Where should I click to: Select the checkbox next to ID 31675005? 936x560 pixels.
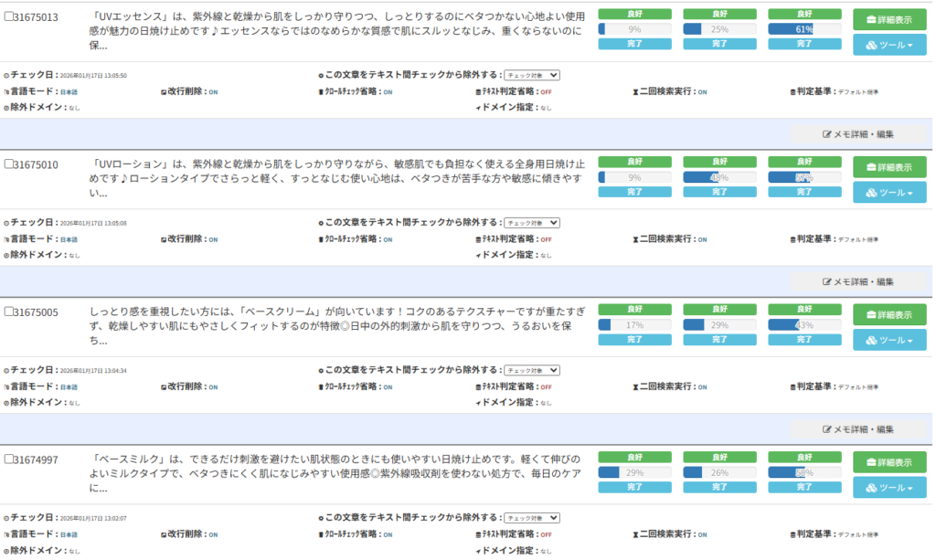9,312
